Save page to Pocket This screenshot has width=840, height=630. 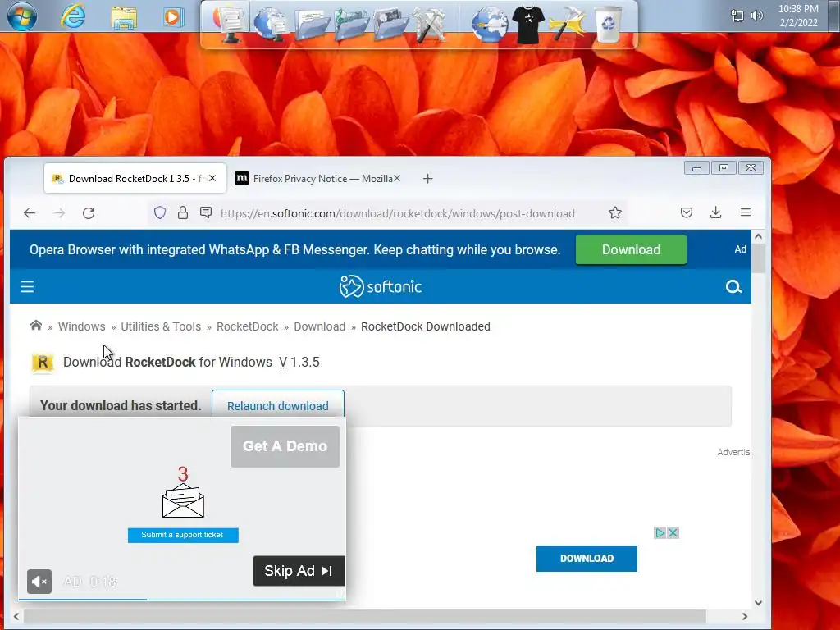[687, 212]
